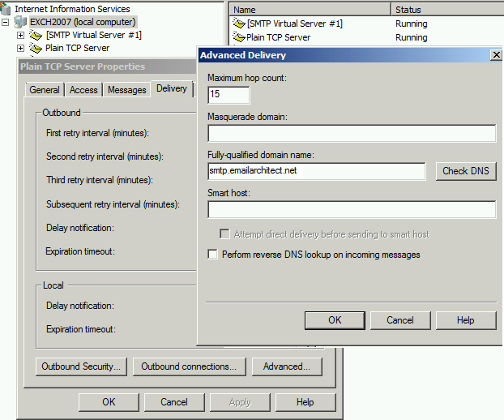Click Running status of SMTP Virtual Server #1
The width and height of the screenshot is (504, 420).
click(412, 24)
